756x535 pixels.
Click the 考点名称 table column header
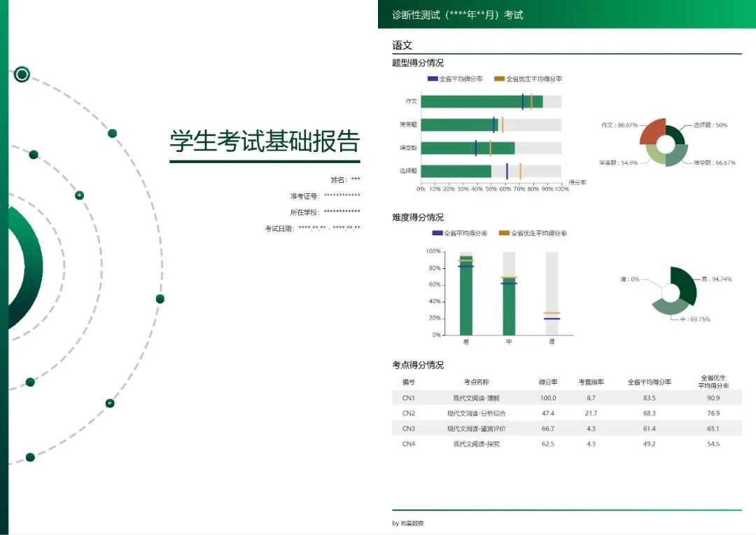477,382
